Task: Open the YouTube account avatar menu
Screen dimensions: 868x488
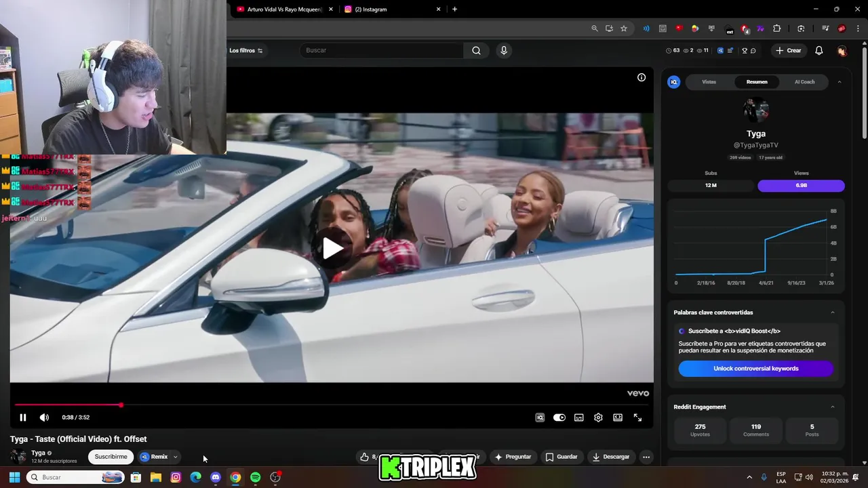Action: coord(842,50)
